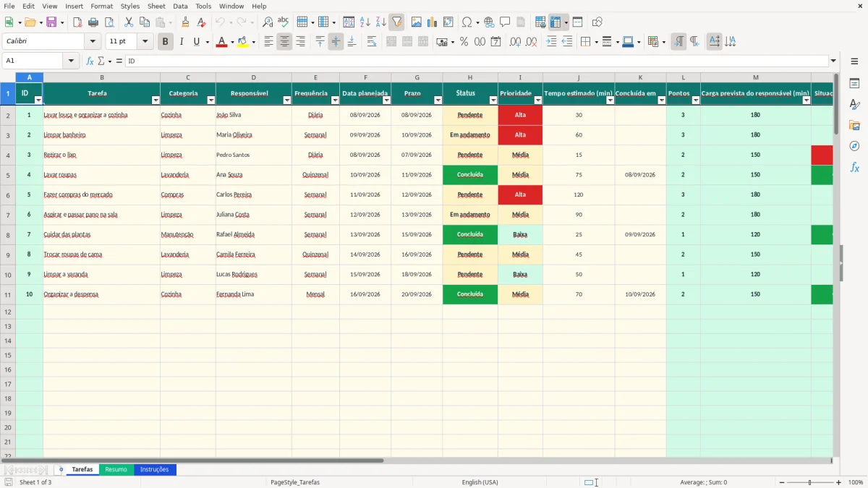Click the Spelling check icon
The height and width of the screenshot is (488, 868).
(284, 22)
